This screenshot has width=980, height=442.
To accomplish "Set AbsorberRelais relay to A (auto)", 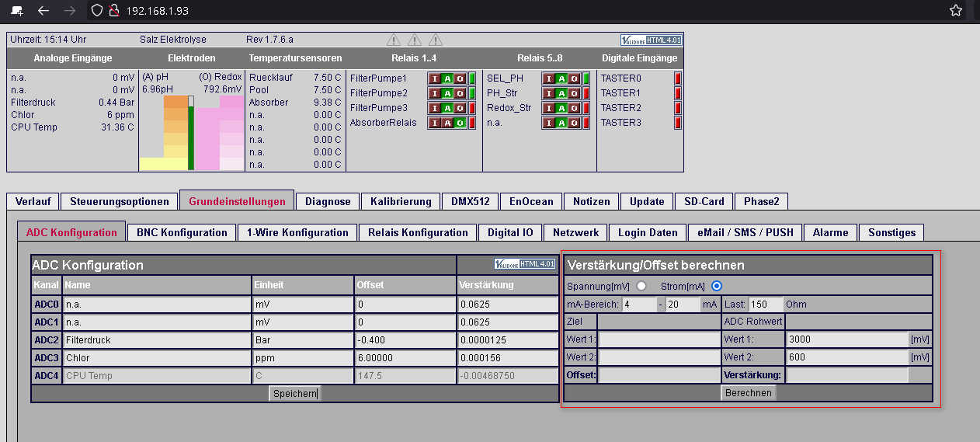I will point(448,123).
